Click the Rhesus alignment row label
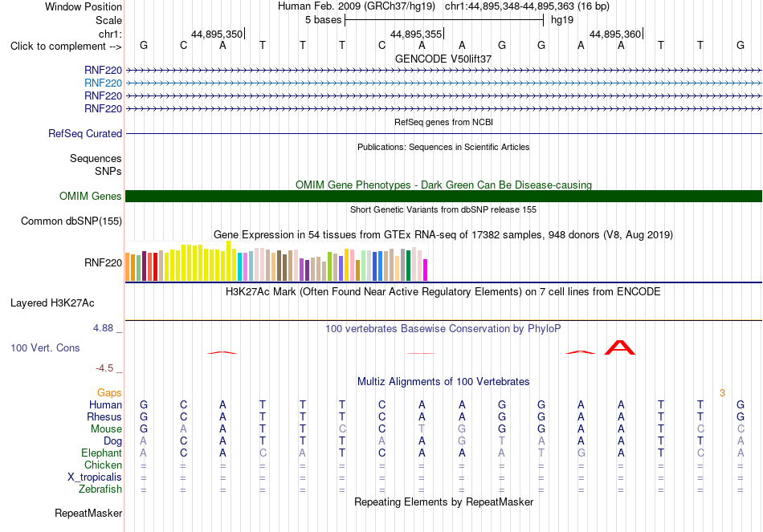Viewport: 763px width, 532px height. [104, 417]
